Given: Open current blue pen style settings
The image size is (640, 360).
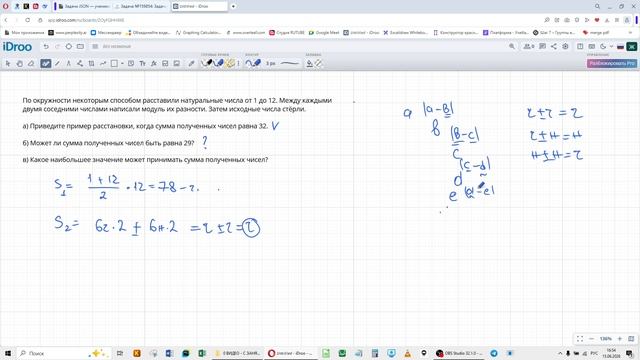Looking at the screenshot, I should 253,63.
